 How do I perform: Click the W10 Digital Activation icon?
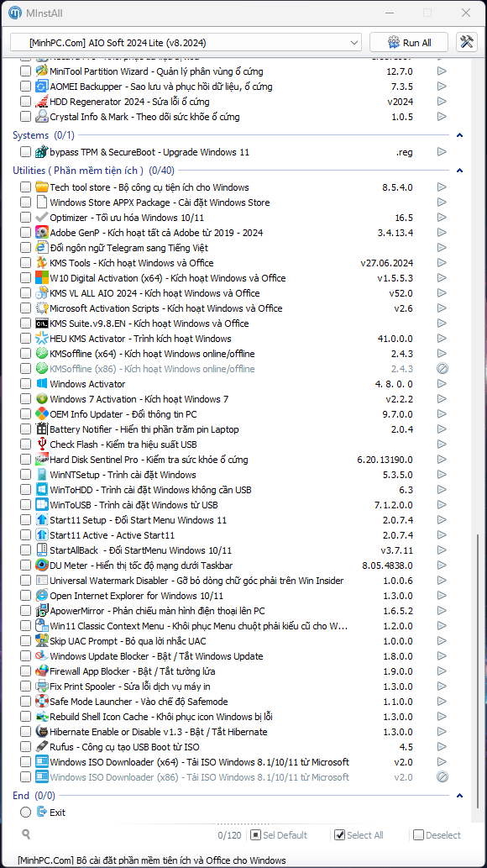tap(41, 278)
